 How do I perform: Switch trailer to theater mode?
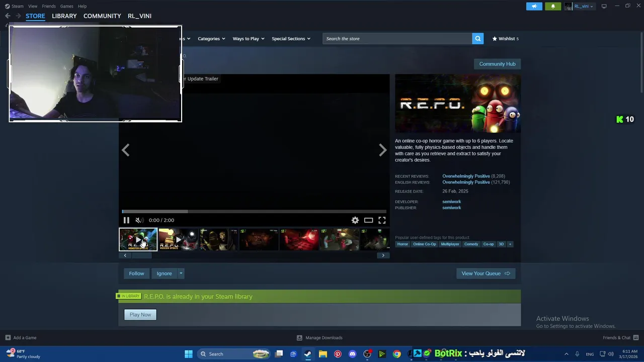(x=369, y=220)
